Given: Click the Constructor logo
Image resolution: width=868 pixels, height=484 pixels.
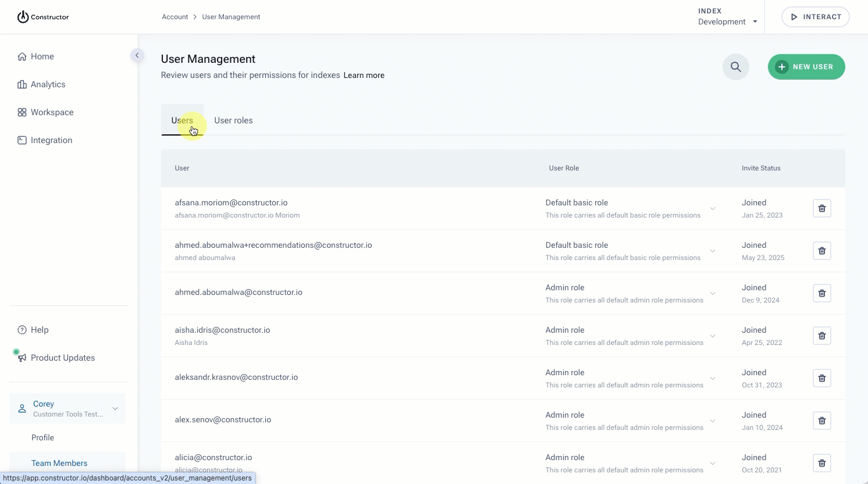Looking at the screenshot, I should point(43,17).
